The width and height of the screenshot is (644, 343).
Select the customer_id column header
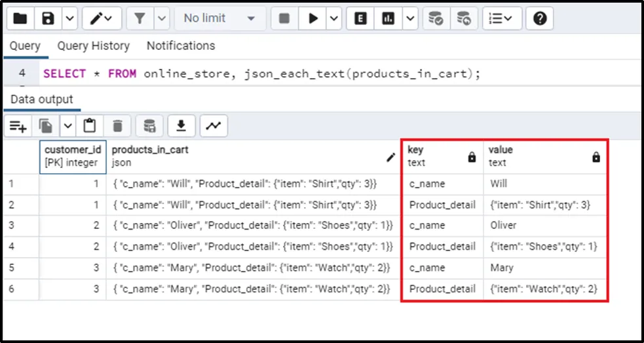point(72,156)
